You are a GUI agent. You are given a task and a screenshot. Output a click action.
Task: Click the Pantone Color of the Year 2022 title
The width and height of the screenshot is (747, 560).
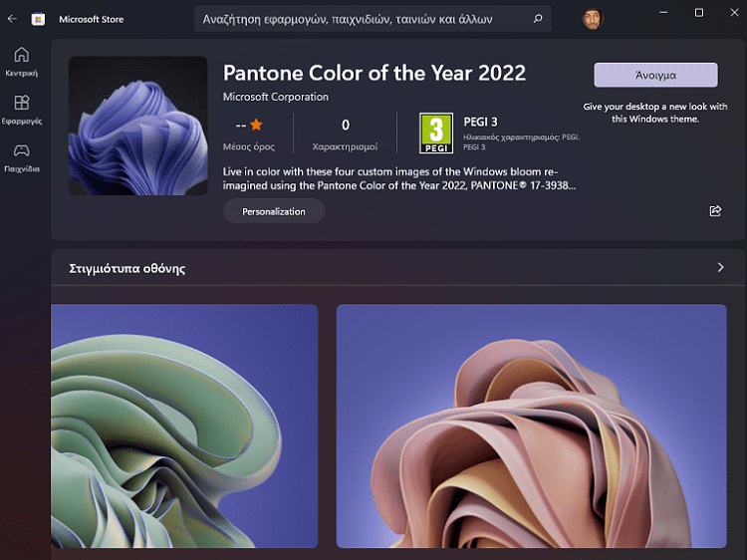tap(374, 73)
